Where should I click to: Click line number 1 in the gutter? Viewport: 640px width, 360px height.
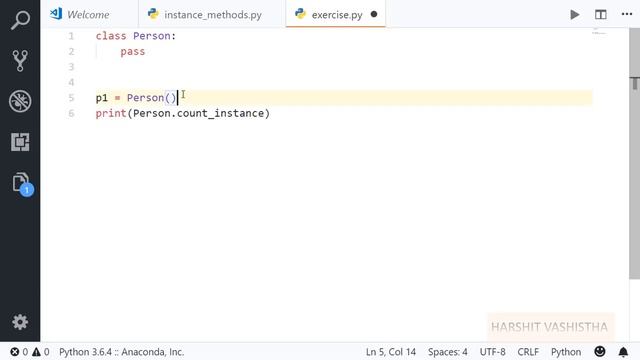coord(71,36)
